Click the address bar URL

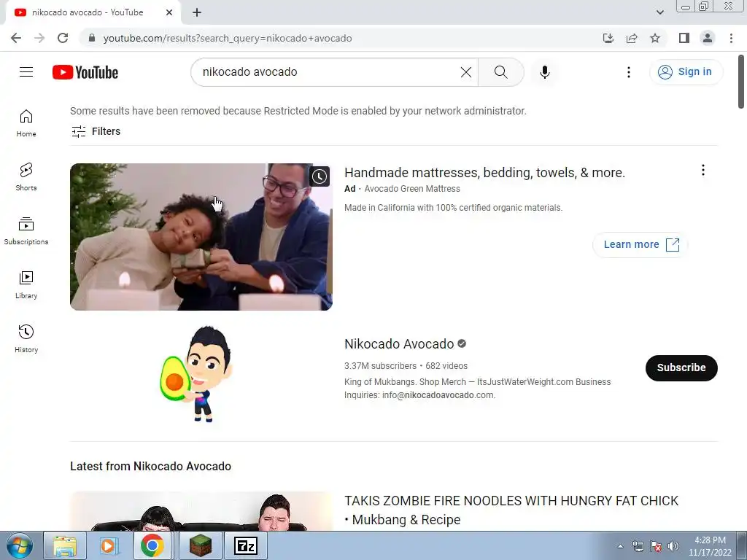pos(228,38)
